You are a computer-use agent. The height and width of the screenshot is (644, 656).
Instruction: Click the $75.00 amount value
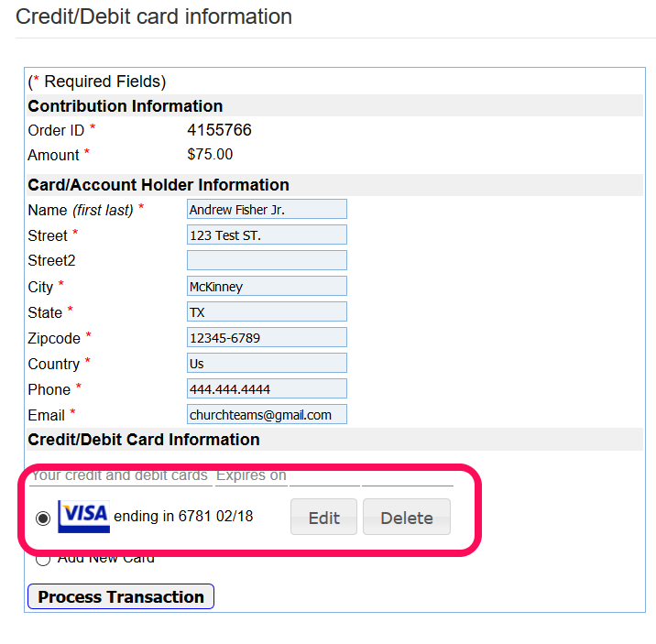[210, 154]
